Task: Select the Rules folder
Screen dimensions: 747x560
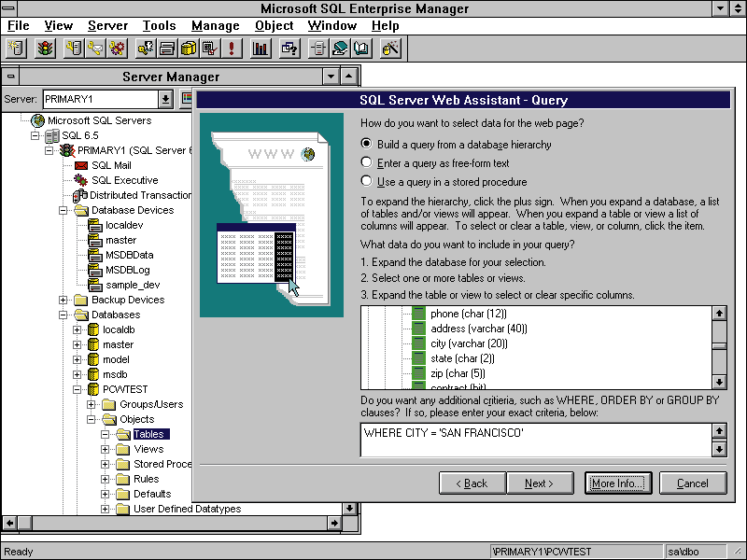Action: 147,479
